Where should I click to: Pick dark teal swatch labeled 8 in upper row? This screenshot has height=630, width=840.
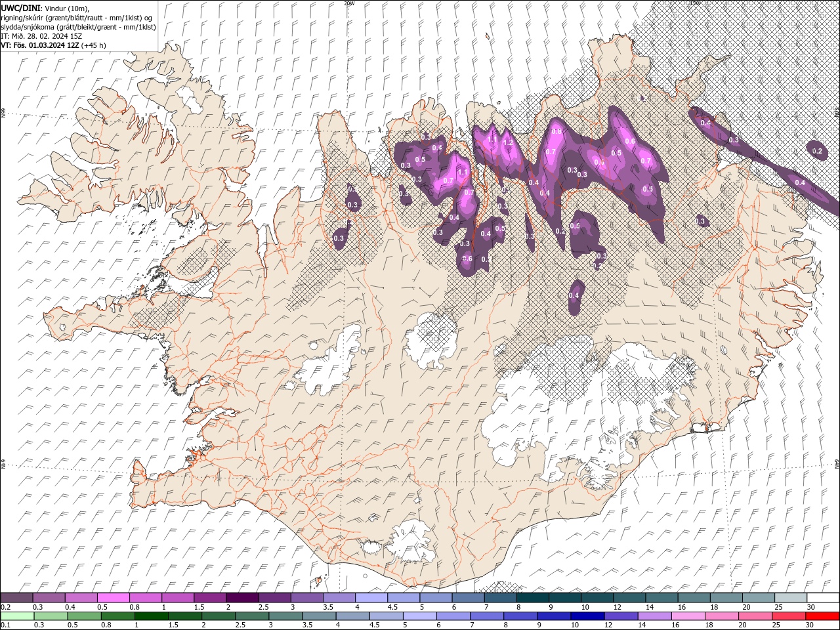pos(532,598)
